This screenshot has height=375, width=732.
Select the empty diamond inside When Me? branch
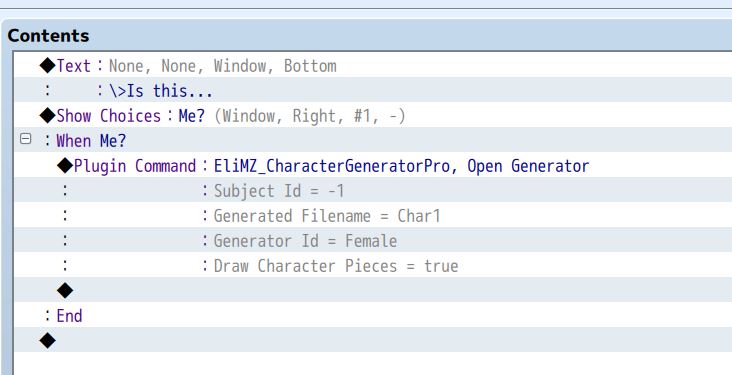click(x=65, y=290)
